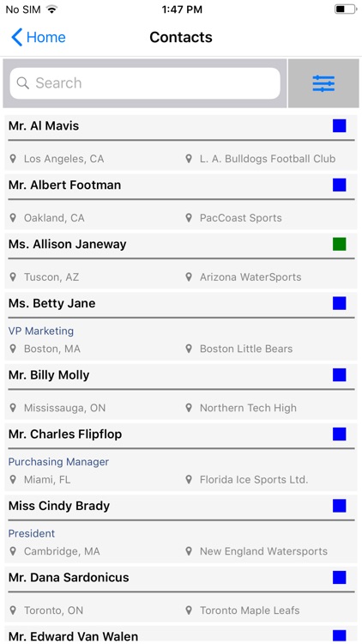Image resolution: width=362 pixels, height=644 pixels.
Task: Tap the pin icon beside Toronto Maple Leafs
Action: pos(189,611)
